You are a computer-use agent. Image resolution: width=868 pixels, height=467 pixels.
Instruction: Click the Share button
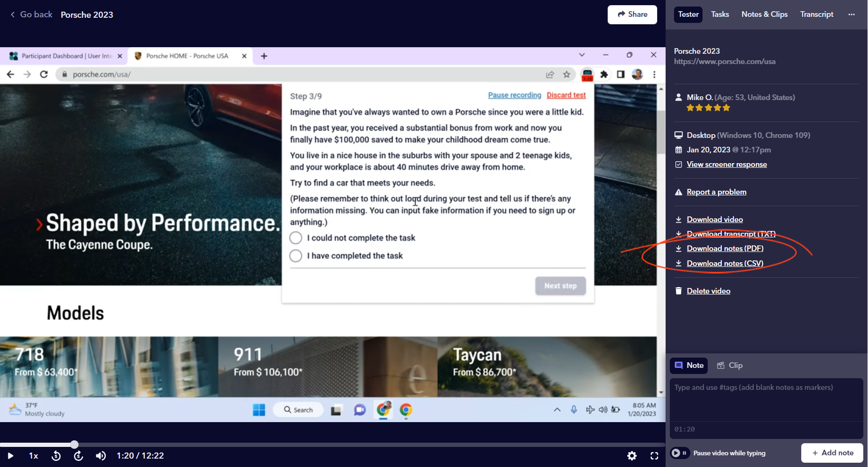click(x=632, y=14)
